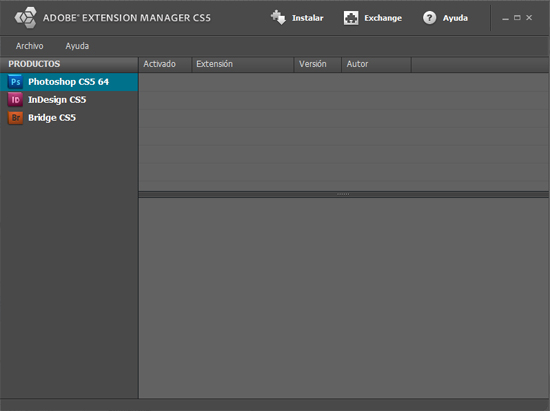
Task: Maximize the Extension Manager window
Action: coord(517,18)
